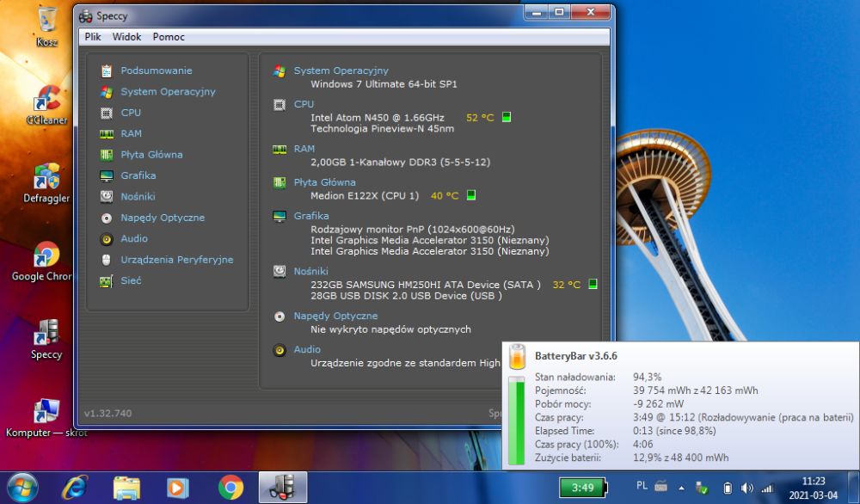Open the Speccy desktop shortcut
The image size is (860, 504).
[x=46, y=340]
